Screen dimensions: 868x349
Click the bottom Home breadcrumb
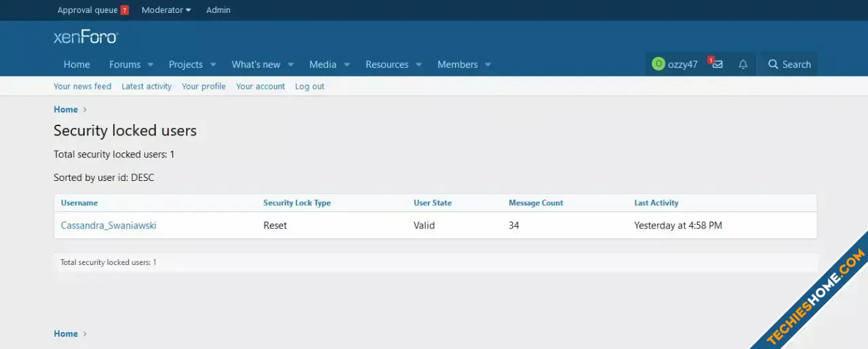66,333
